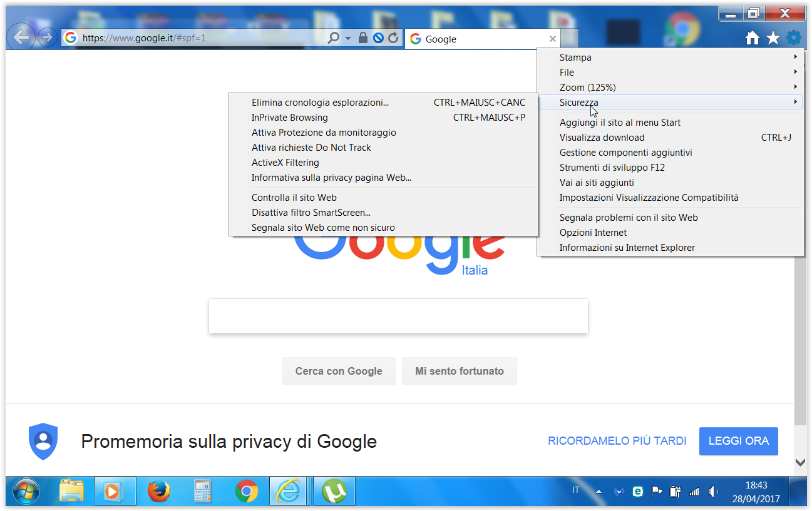This screenshot has height=511, width=812.
Task: Click the Google search input box
Action: [x=398, y=316]
